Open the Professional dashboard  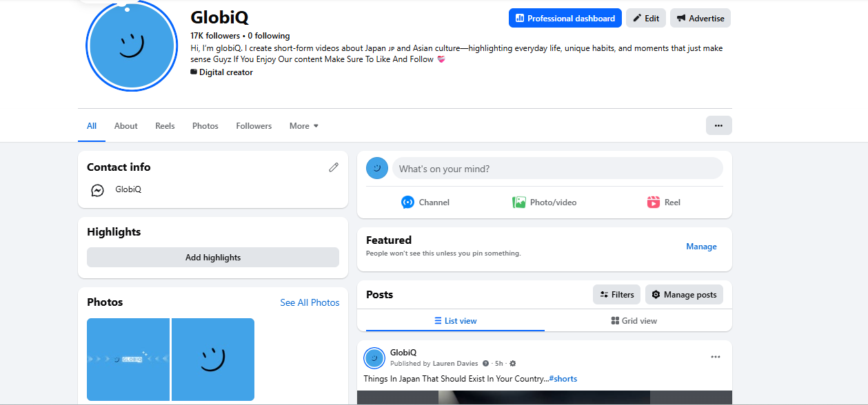[565, 18]
